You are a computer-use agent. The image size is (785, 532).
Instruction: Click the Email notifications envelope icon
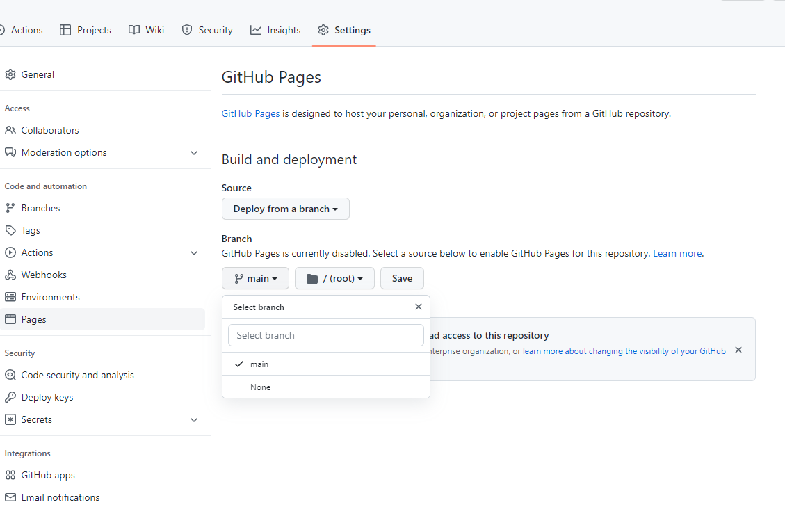tap(10, 497)
